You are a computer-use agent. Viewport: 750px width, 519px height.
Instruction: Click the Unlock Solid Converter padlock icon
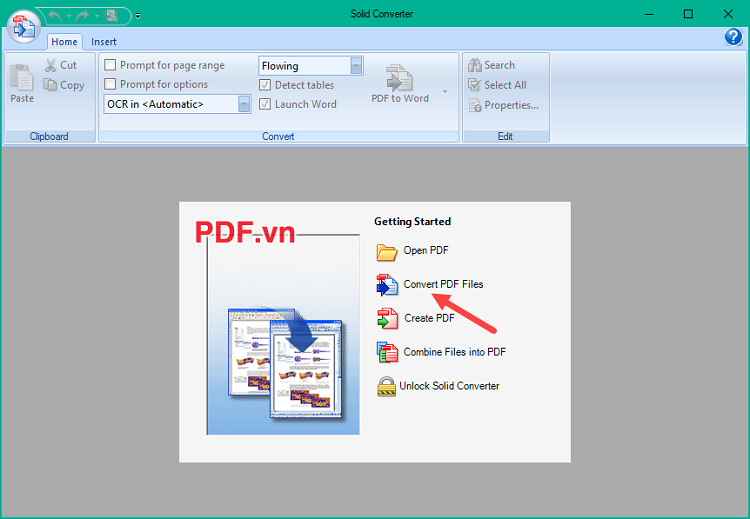pos(386,386)
